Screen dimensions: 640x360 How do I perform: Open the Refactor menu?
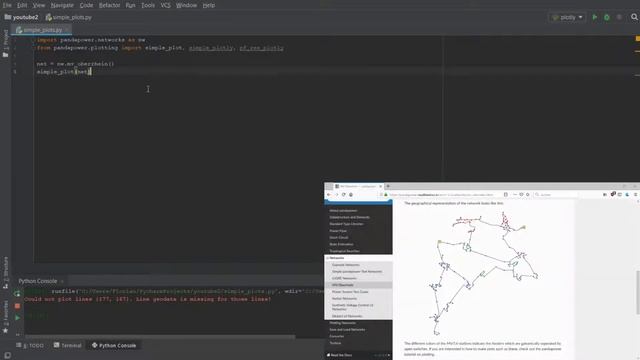109,5
